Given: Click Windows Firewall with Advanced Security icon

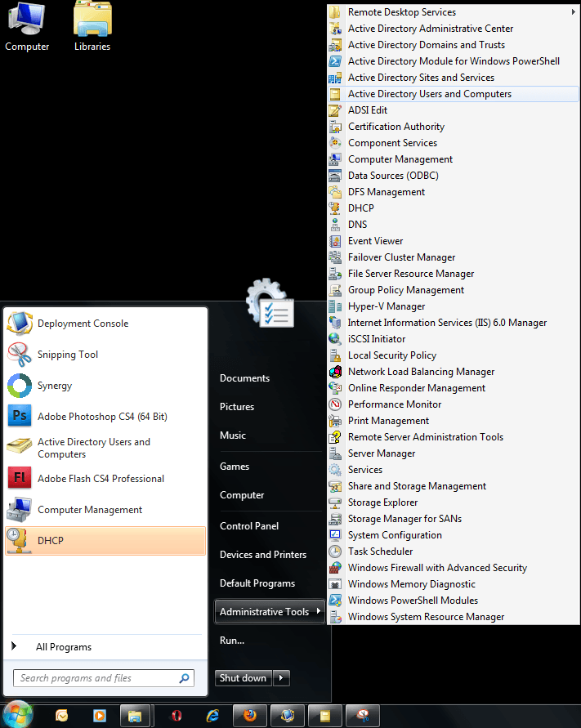Looking at the screenshot, I should pyautogui.click(x=335, y=567).
